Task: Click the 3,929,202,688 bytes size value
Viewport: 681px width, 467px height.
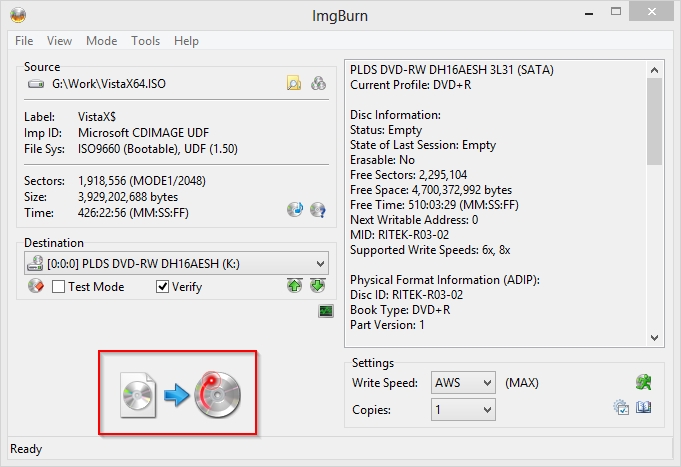Action: (x=128, y=197)
